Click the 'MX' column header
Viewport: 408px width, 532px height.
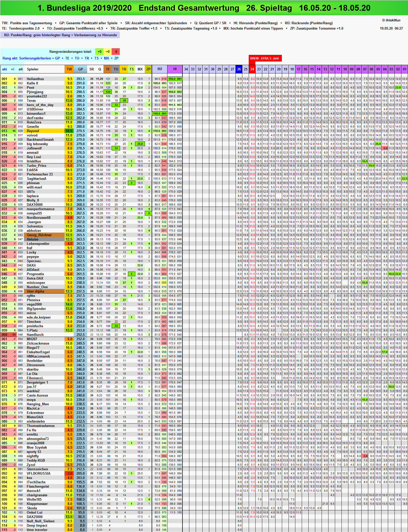[x=140, y=69]
